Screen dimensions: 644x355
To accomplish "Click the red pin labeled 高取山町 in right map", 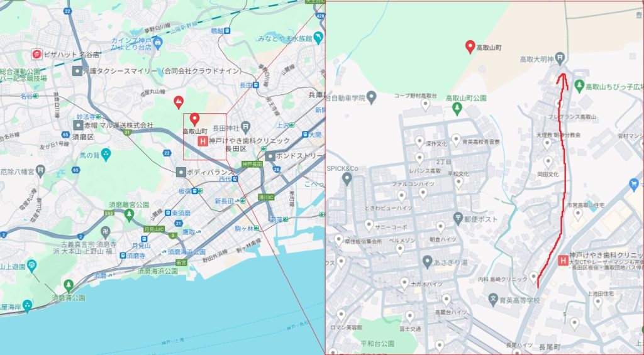I will pos(470,47).
